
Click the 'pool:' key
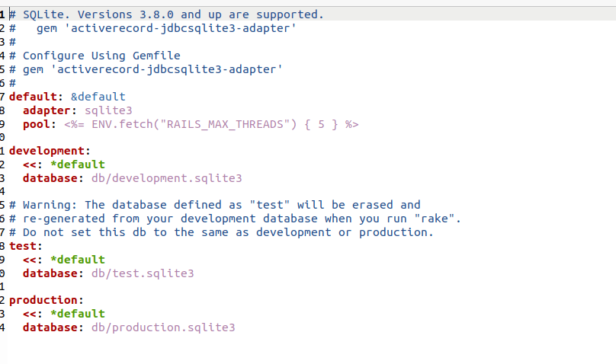coord(40,124)
